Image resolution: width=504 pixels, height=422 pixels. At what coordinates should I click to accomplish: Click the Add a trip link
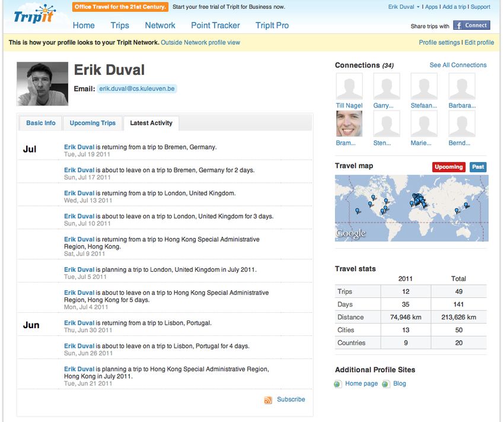pos(454,7)
